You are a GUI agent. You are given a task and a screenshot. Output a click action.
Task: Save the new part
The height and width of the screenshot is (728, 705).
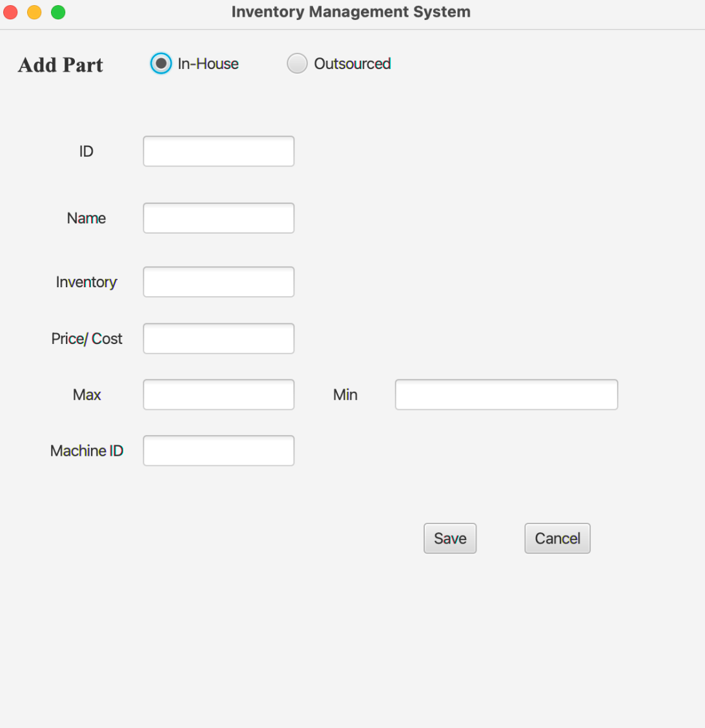[x=450, y=538]
